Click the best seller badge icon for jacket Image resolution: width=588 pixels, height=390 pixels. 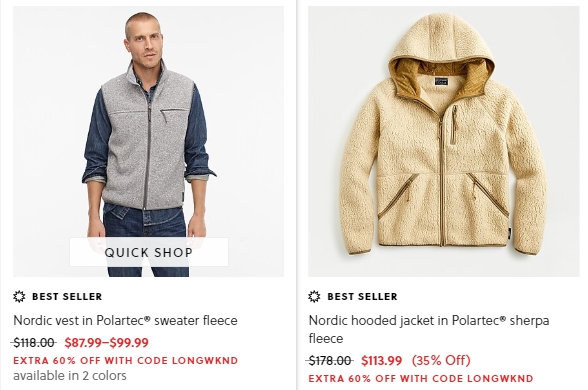[314, 296]
